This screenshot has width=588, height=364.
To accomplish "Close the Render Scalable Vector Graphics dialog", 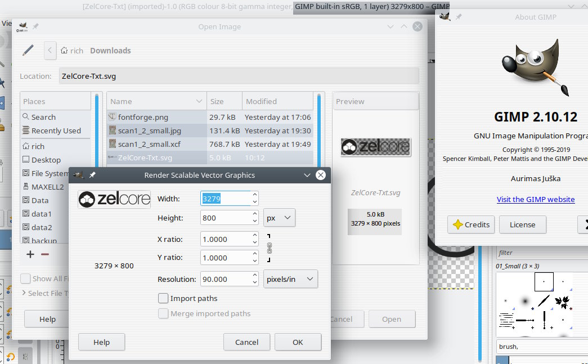I will 321,175.
